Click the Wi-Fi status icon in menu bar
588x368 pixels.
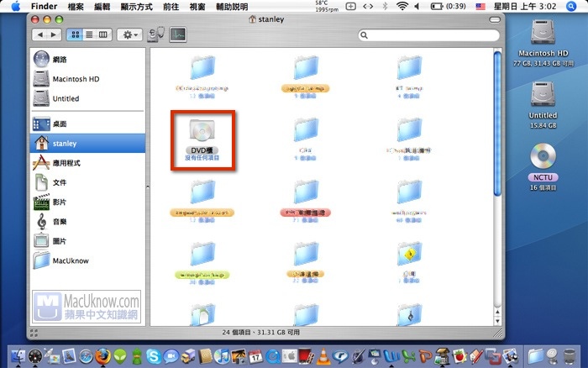[x=402, y=6]
